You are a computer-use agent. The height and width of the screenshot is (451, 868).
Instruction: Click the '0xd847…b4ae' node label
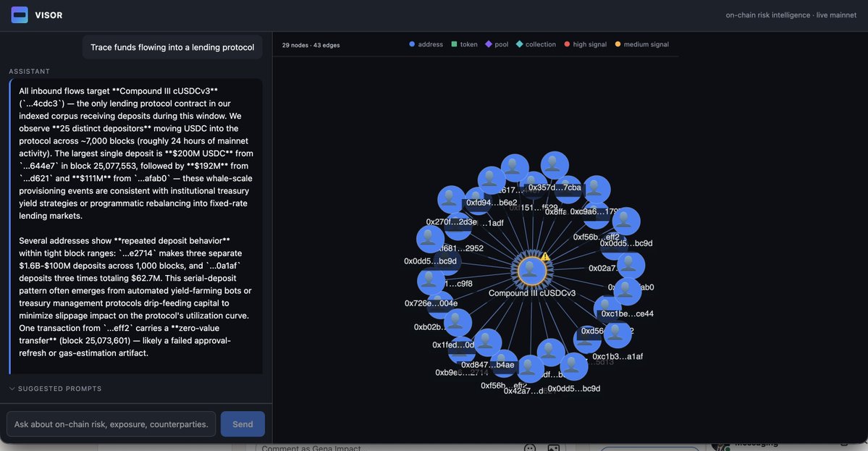(x=488, y=365)
